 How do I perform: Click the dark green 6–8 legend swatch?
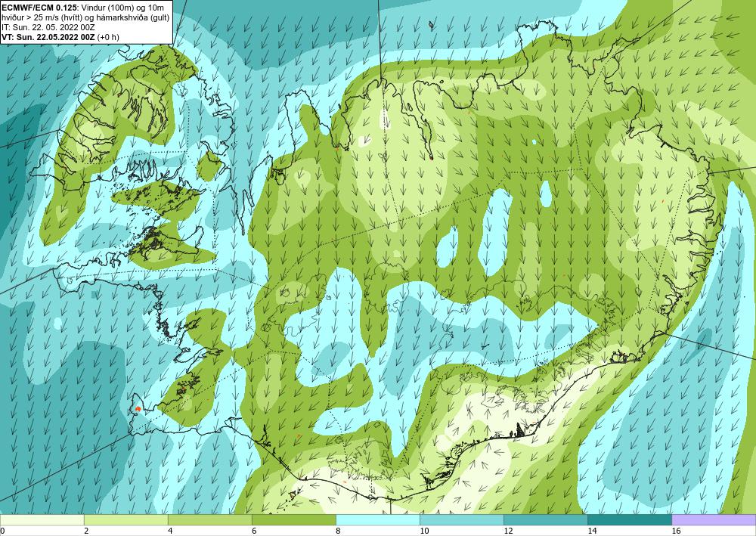tap(293, 519)
